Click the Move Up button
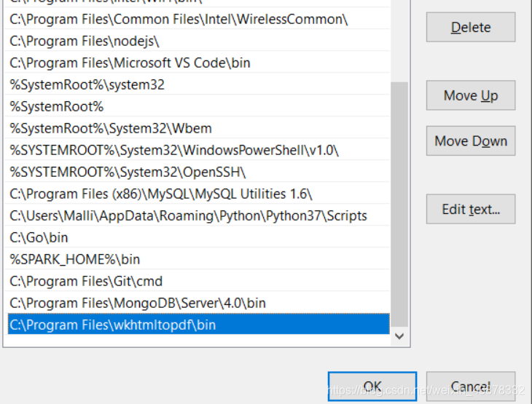The image size is (532, 404). tap(471, 95)
